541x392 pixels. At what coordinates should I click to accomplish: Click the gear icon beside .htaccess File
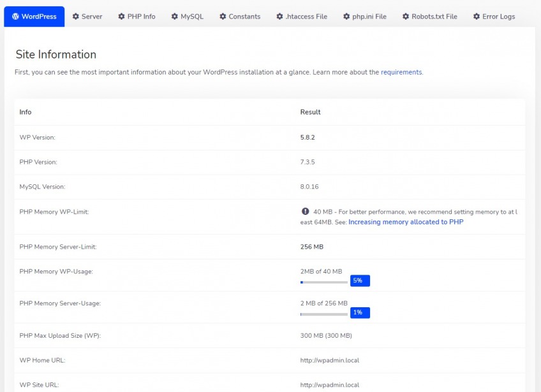[280, 17]
